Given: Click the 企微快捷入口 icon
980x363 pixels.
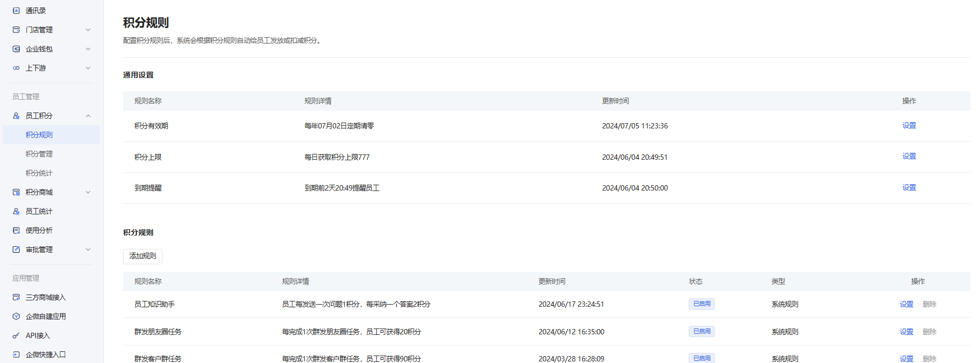Looking at the screenshot, I should [16, 355].
